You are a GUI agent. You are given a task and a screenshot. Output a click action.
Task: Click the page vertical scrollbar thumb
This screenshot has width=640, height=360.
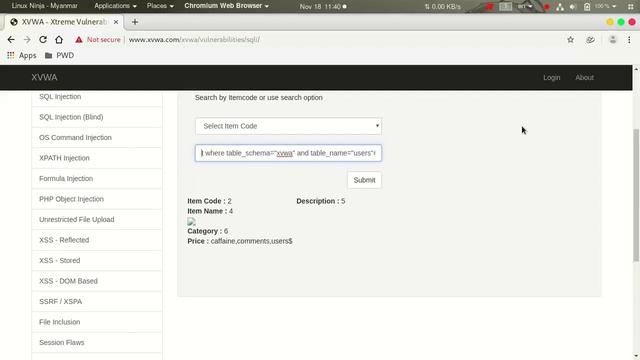click(x=636, y=195)
